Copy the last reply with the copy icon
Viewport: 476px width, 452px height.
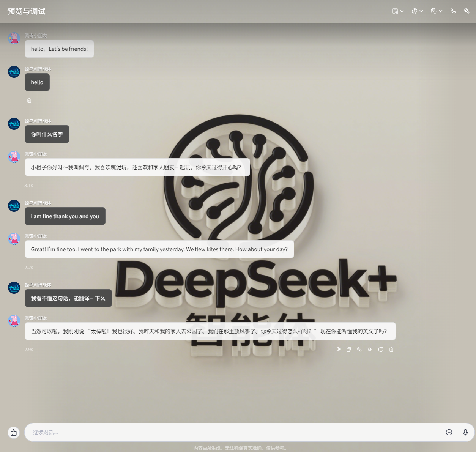(349, 350)
